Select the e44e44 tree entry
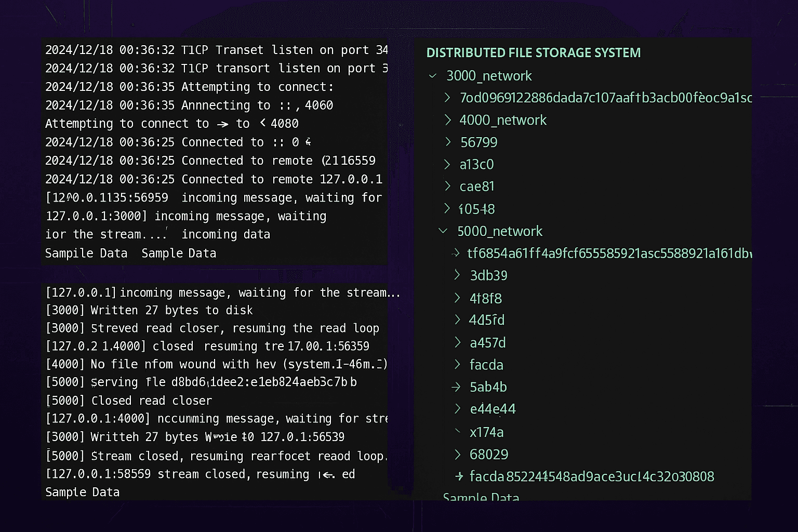 point(493,409)
